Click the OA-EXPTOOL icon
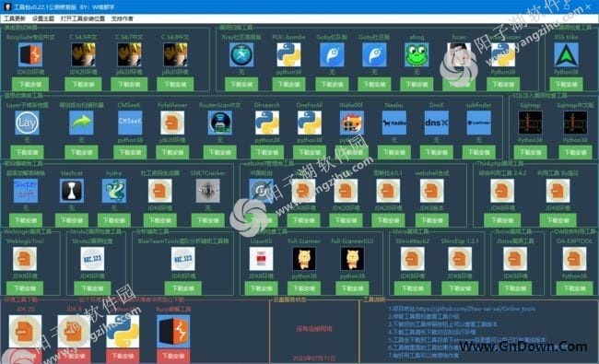 pos(574,259)
